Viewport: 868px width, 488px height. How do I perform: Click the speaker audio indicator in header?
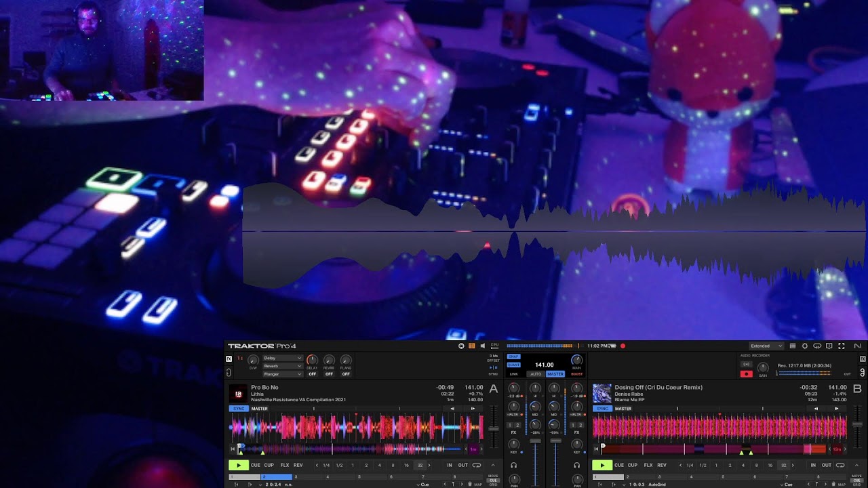click(x=482, y=346)
